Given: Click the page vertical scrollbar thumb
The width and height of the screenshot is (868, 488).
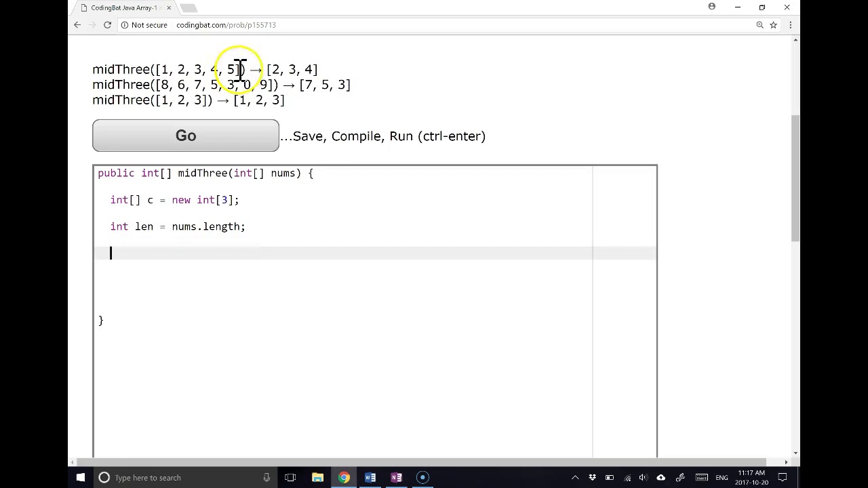Looking at the screenshot, I should (795, 178).
